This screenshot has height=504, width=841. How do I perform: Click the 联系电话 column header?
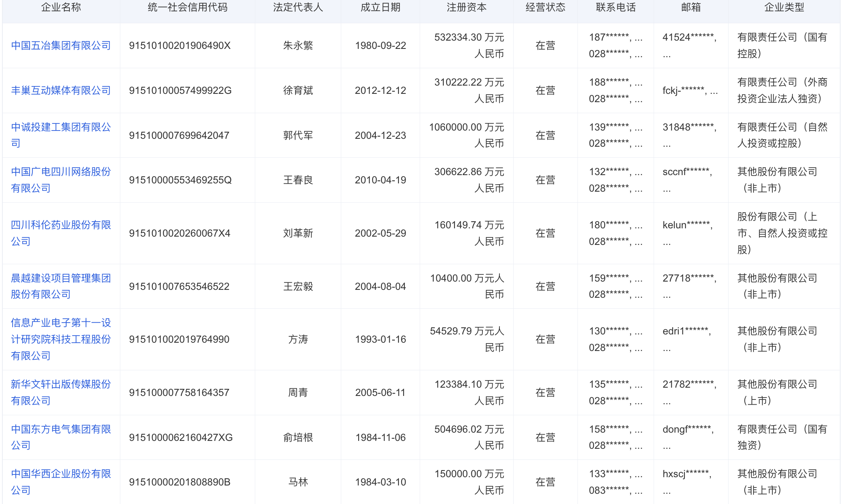click(x=616, y=7)
